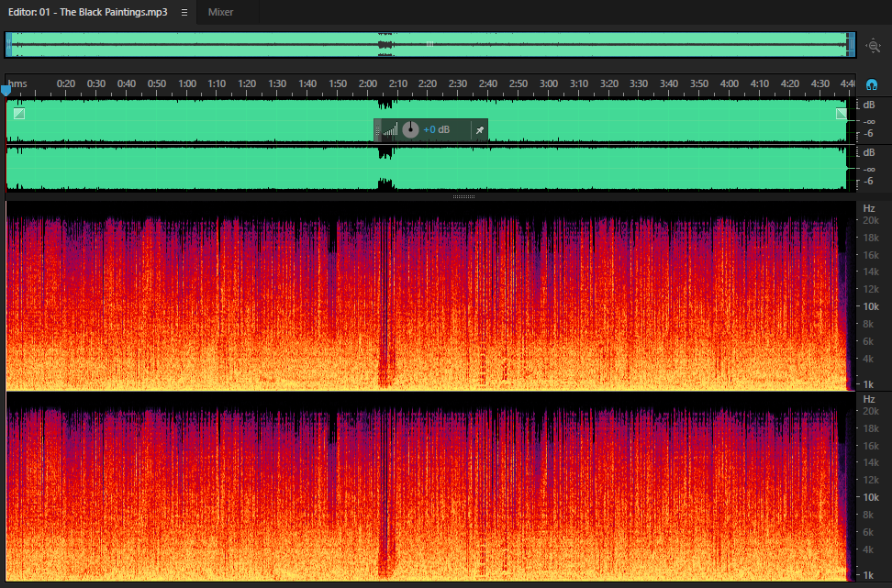Click the 2:10 mark on time ruler

(397, 83)
